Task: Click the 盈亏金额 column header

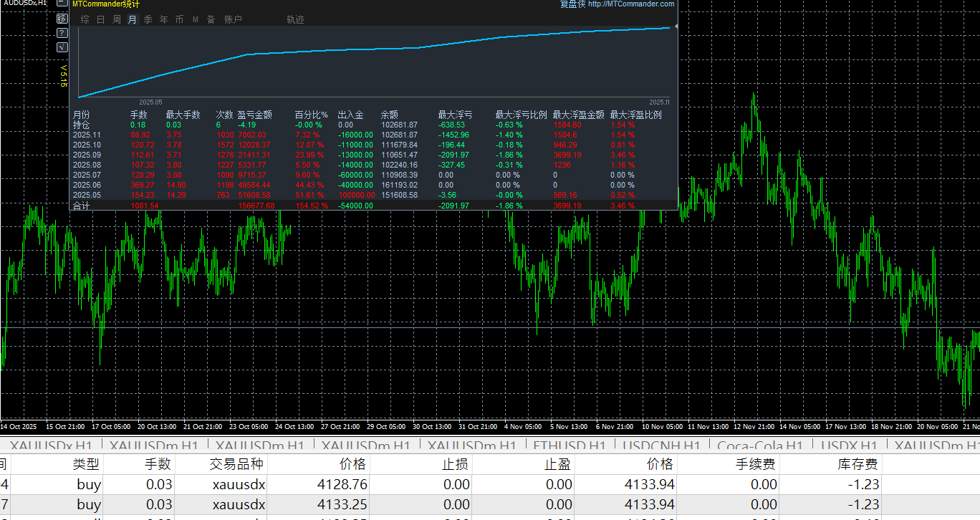Action: (x=255, y=115)
